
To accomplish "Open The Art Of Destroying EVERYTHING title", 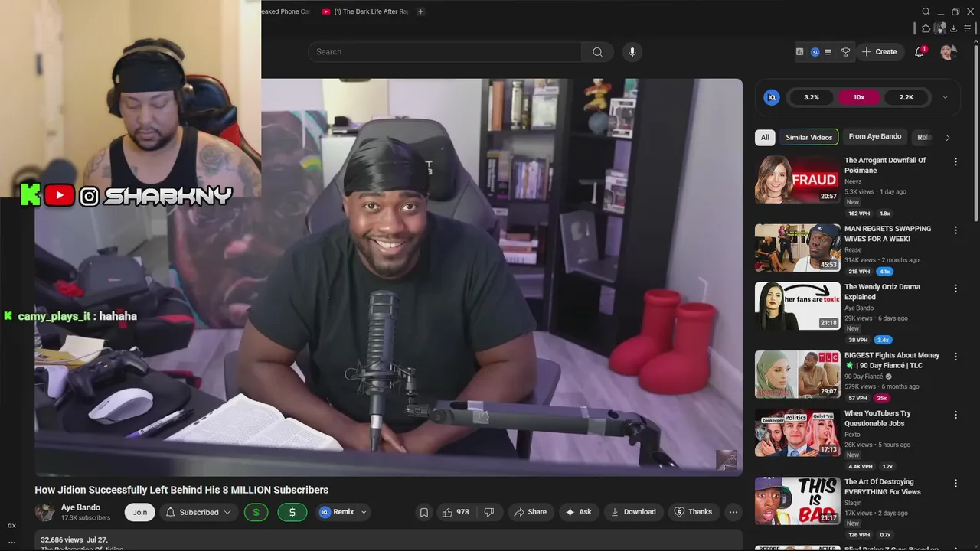I will pyautogui.click(x=883, y=487).
